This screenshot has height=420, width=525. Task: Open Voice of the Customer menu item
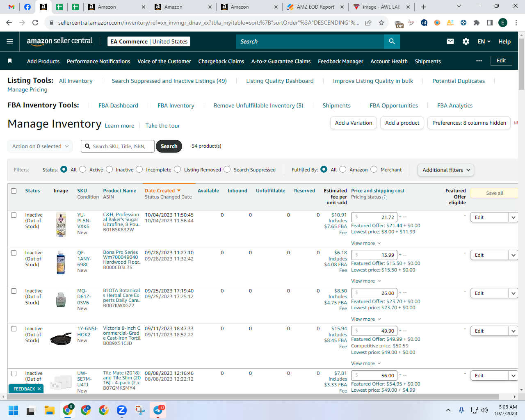click(164, 61)
